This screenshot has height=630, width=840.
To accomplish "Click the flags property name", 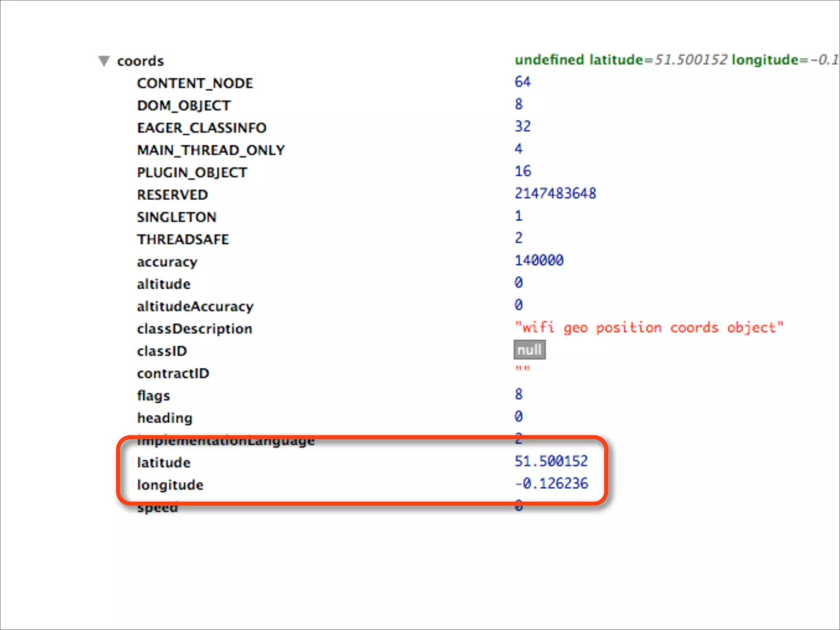I will 153,395.
